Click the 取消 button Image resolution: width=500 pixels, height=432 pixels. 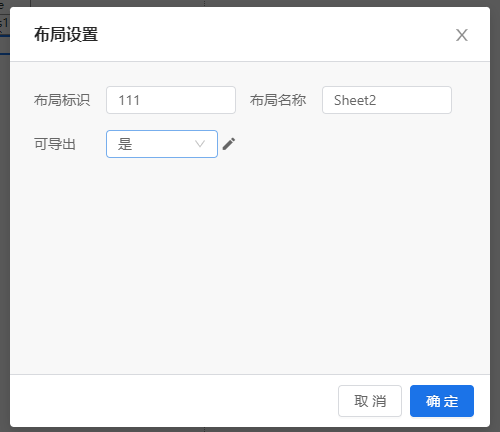click(x=370, y=401)
